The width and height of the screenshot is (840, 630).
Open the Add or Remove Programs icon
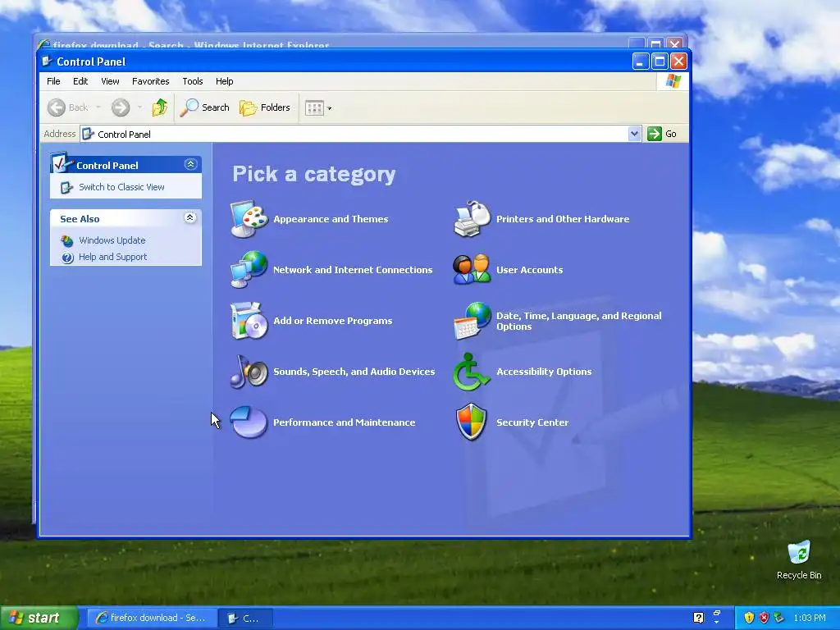pos(249,321)
